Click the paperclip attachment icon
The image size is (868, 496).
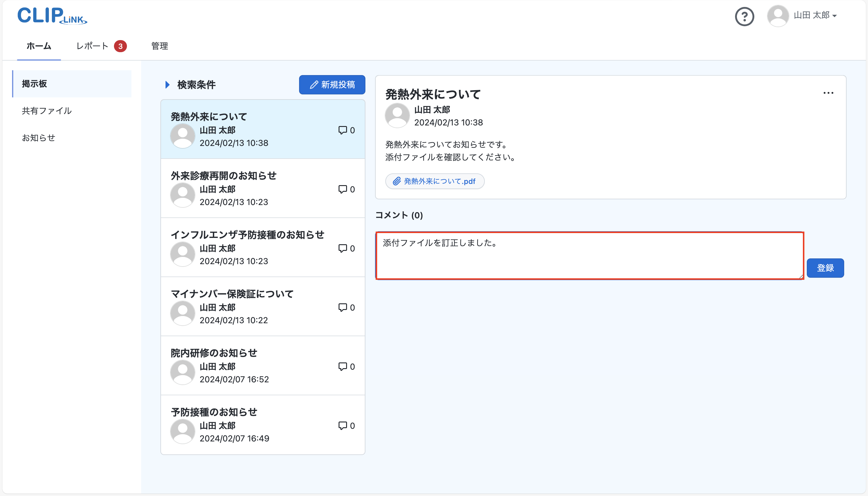point(396,181)
